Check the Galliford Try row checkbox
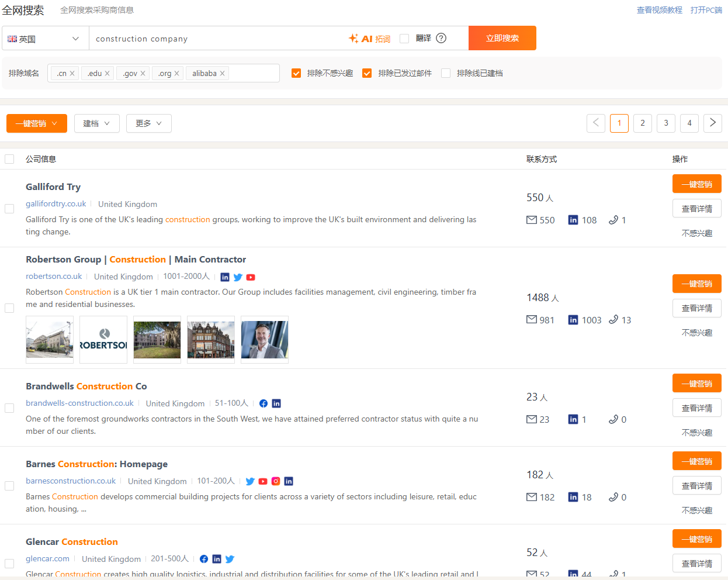 tap(9, 209)
